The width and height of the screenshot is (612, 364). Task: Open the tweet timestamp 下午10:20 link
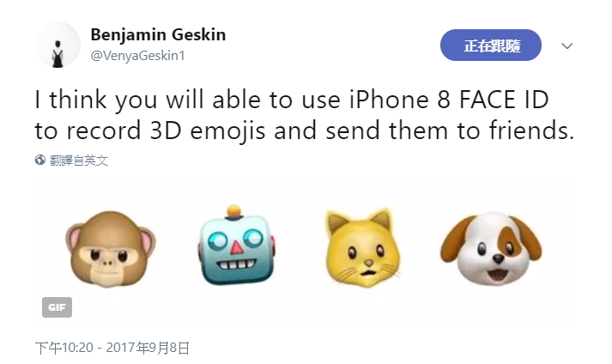tap(64, 348)
